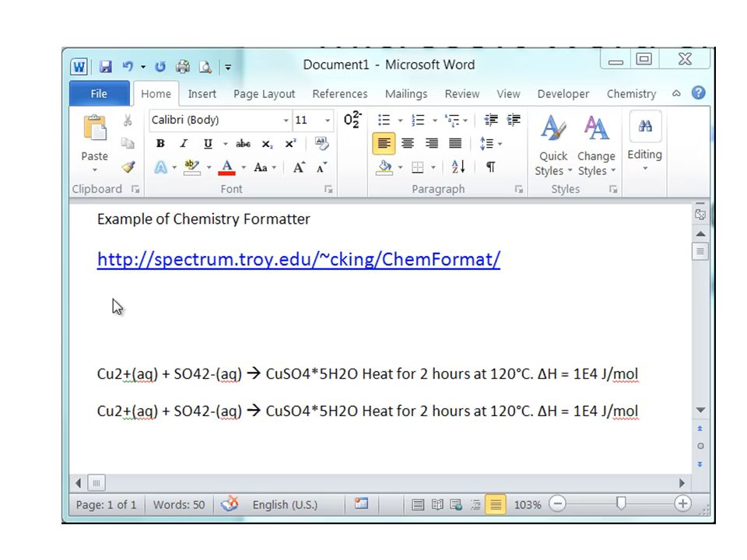Click Words: 50 in status bar
747x560 pixels.
click(179, 504)
